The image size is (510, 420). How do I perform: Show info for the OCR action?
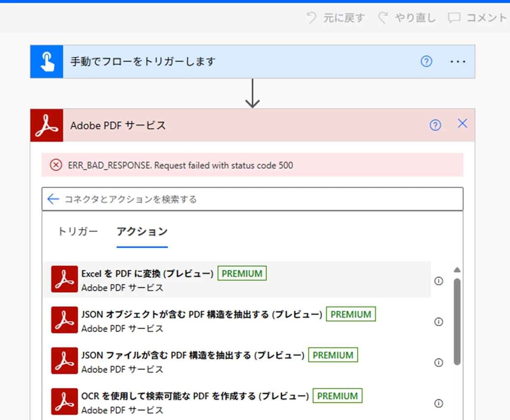point(439,404)
